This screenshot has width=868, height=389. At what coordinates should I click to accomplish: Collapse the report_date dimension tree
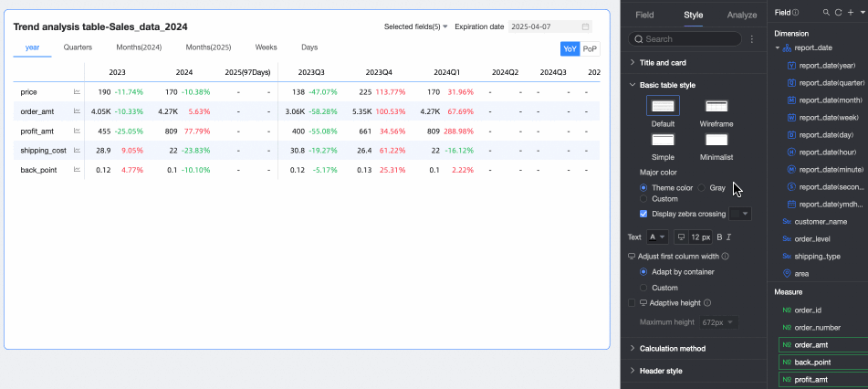pyautogui.click(x=778, y=47)
